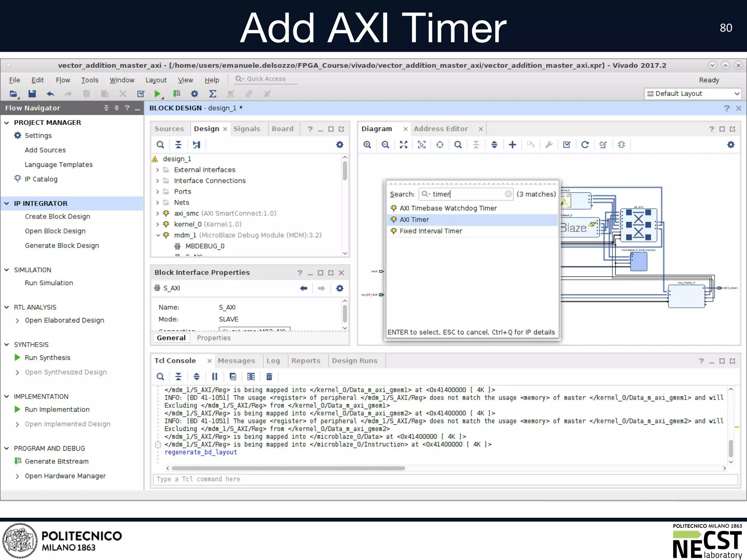The image size is (747, 560).
Task: Open the Settings gear in main toolbar
Action: tap(194, 94)
